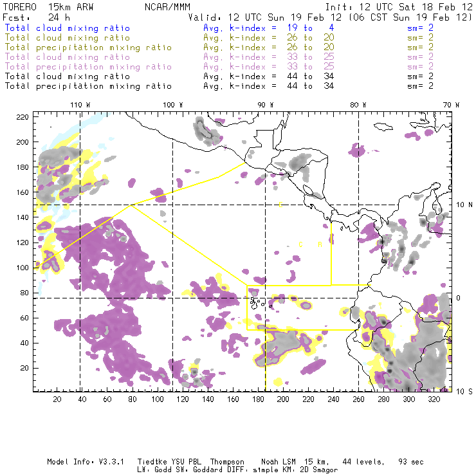Screen dimensions: 476x476
Task: Click the blue "Avg. k-index = 19 to 4" text
Action: coord(269,28)
